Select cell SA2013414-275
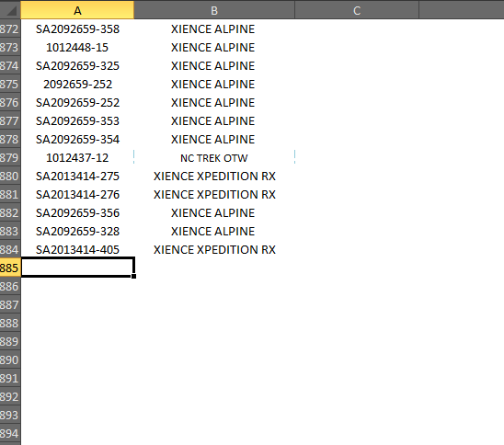 tap(77, 177)
